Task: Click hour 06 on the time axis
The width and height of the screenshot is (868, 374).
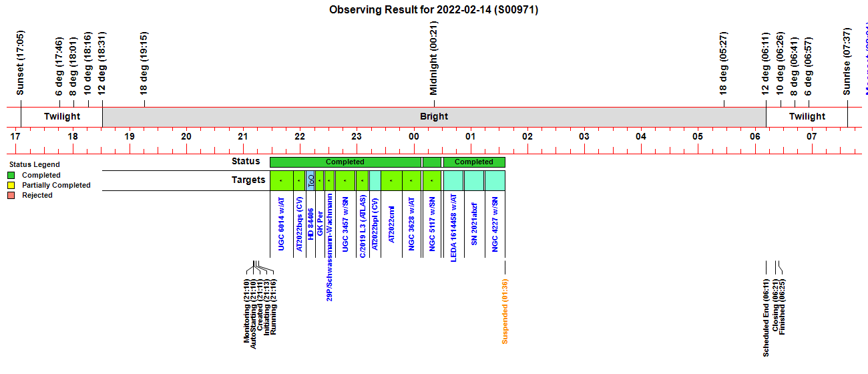Action: [x=754, y=136]
